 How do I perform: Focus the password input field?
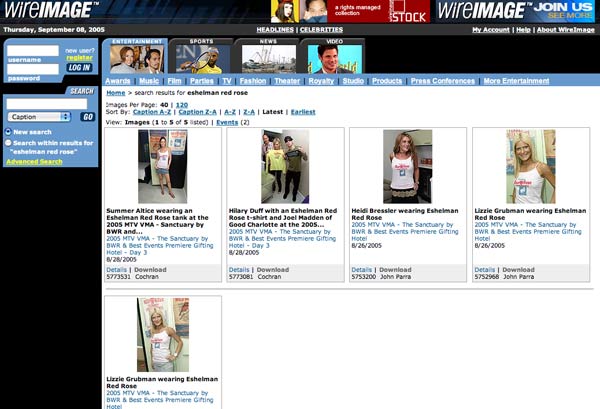[33, 69]
